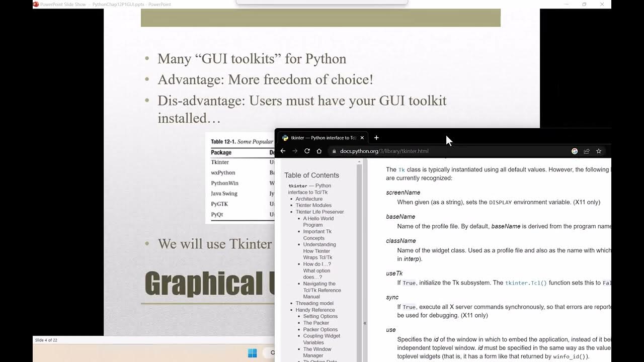This screenshot has width=644, height=362.
Task: Click PyQt row in slide table
Action: click(242, 215)
